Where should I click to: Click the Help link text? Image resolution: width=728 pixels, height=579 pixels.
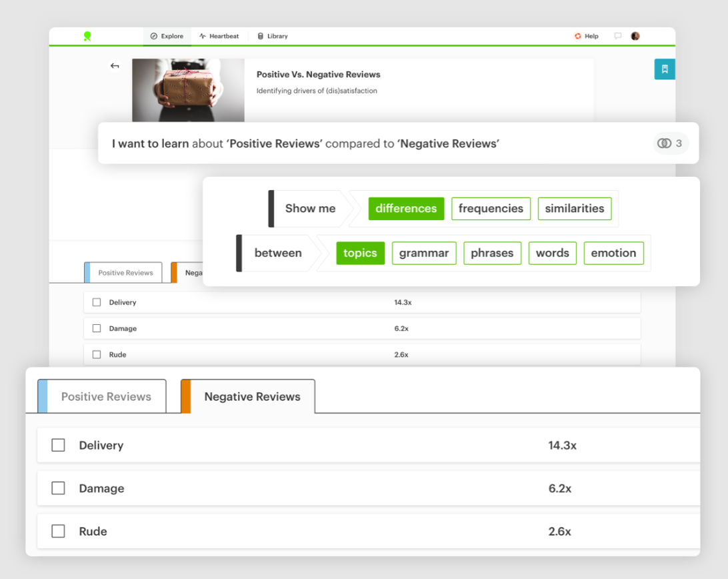click(x=591, y=36)
